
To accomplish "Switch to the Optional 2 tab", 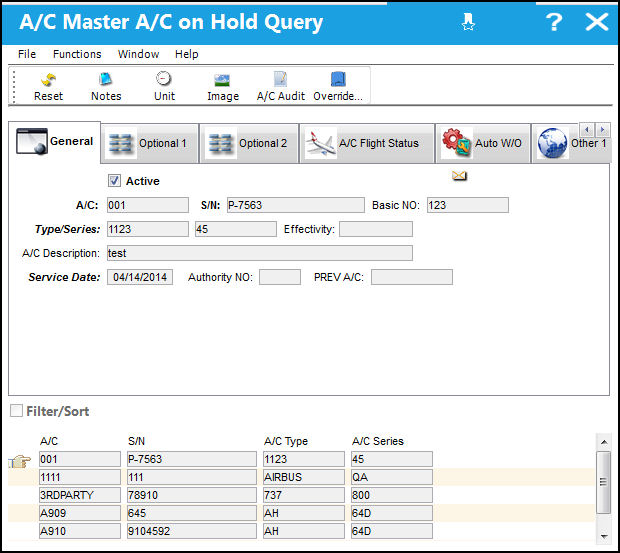I will coord(249,143).
